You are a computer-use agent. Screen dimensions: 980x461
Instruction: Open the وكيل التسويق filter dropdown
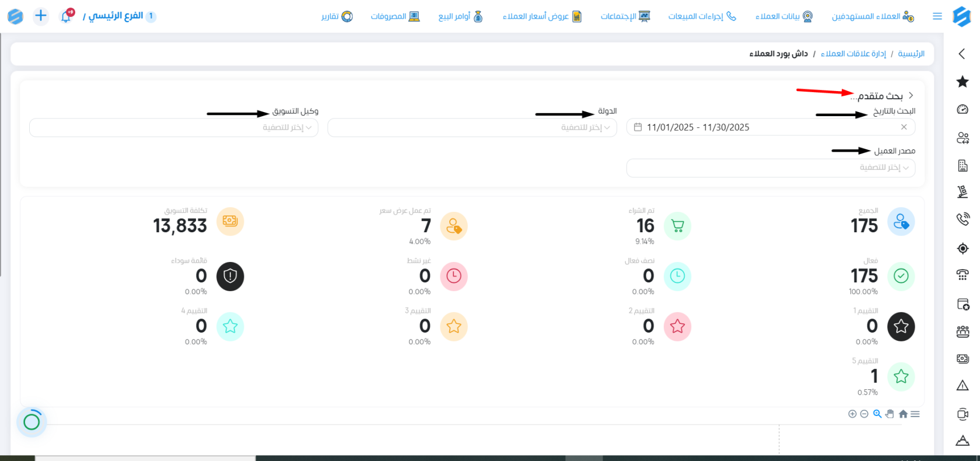coord(174,128)
